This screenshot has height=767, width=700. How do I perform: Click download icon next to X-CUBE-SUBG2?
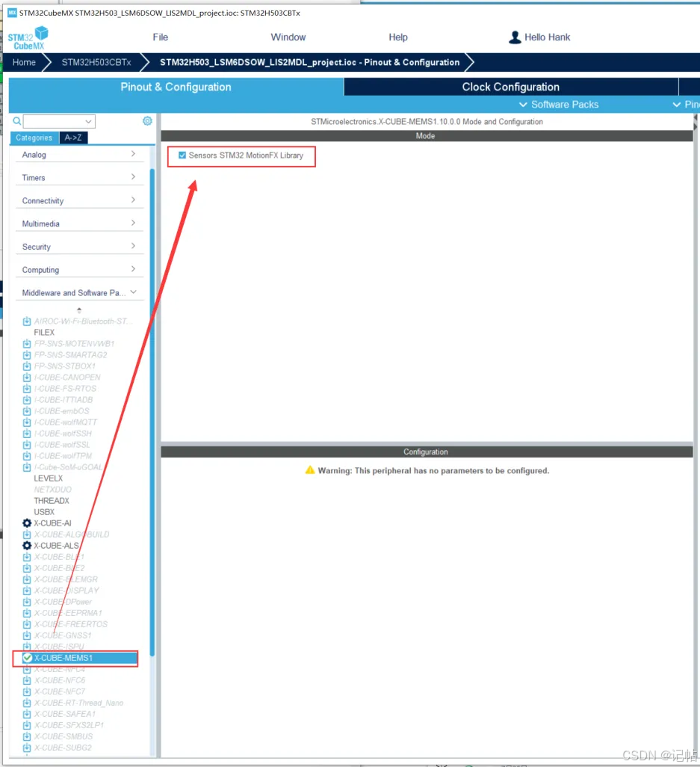(x=27, y=748)
